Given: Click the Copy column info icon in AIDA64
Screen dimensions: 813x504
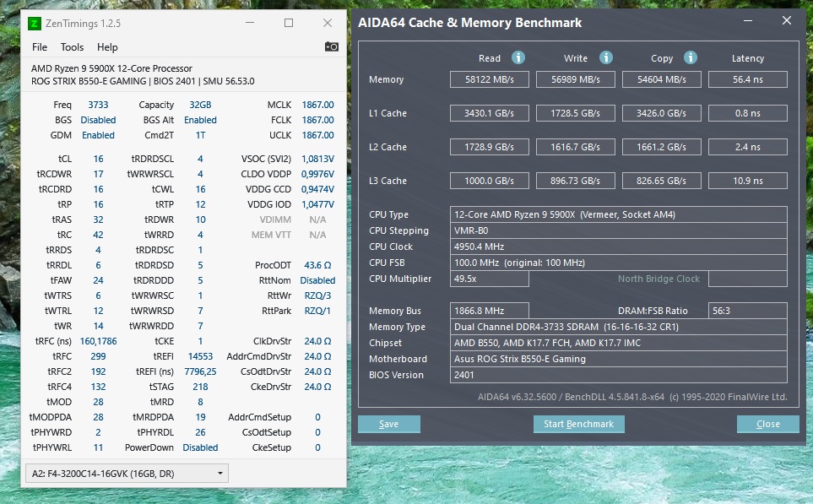Looking at the screenshot, I should pyautogui.click(x=690, y=57).
